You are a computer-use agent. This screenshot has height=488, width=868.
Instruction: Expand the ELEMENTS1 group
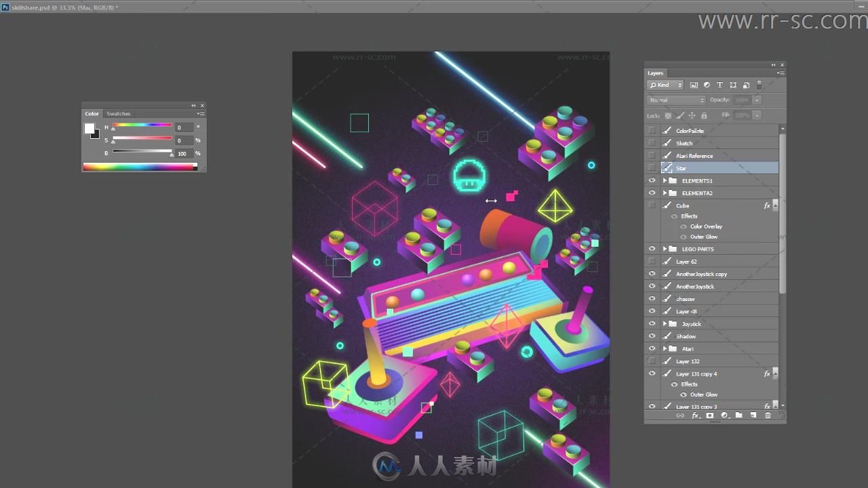[665, 181]
